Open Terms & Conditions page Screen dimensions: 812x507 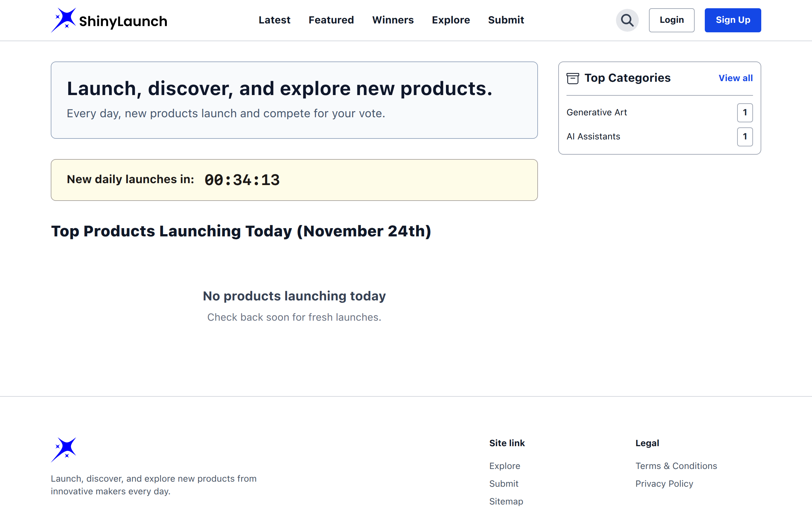click(676, 466)
